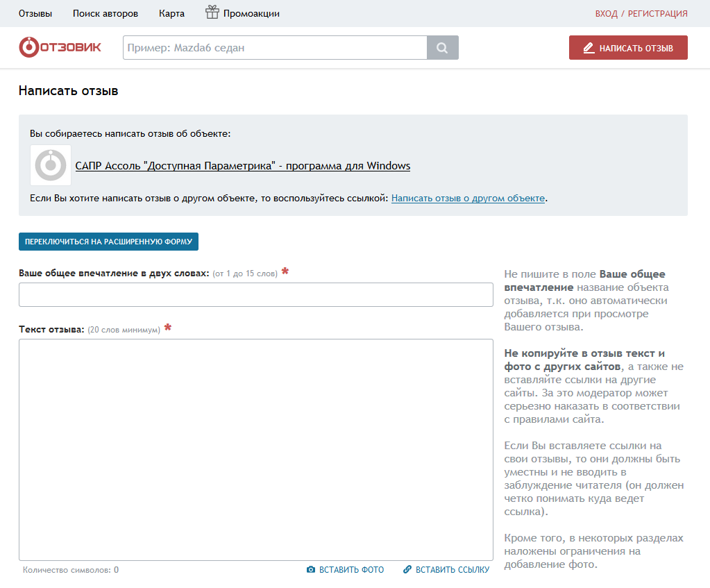The height and width of the screenshot is (588, 710).
Task: Open Поиск авторов in the top menu
Action: click(105, 14)
